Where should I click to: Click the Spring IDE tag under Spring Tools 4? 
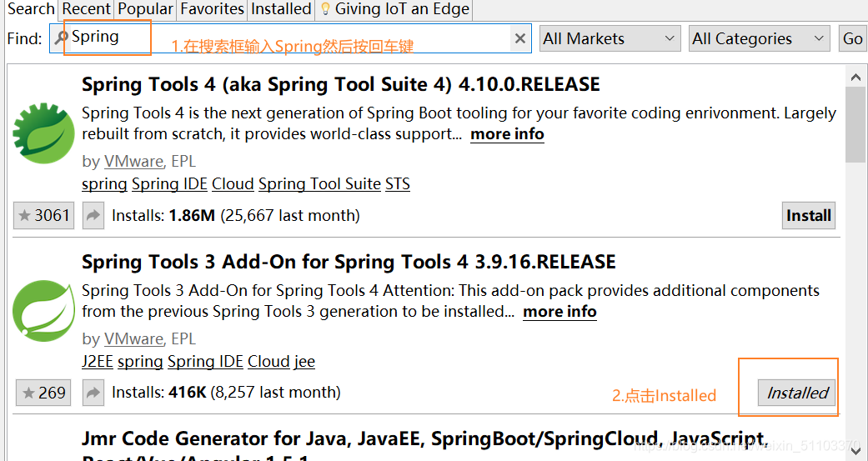[x=169, y=183]
